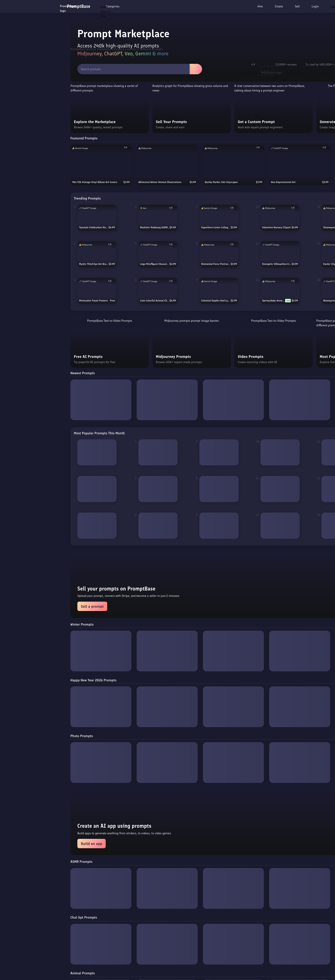Click Veo icon on Realistic Mukbang ASMR card
Screen dimensions: 335x980
[x=141, y=208]
